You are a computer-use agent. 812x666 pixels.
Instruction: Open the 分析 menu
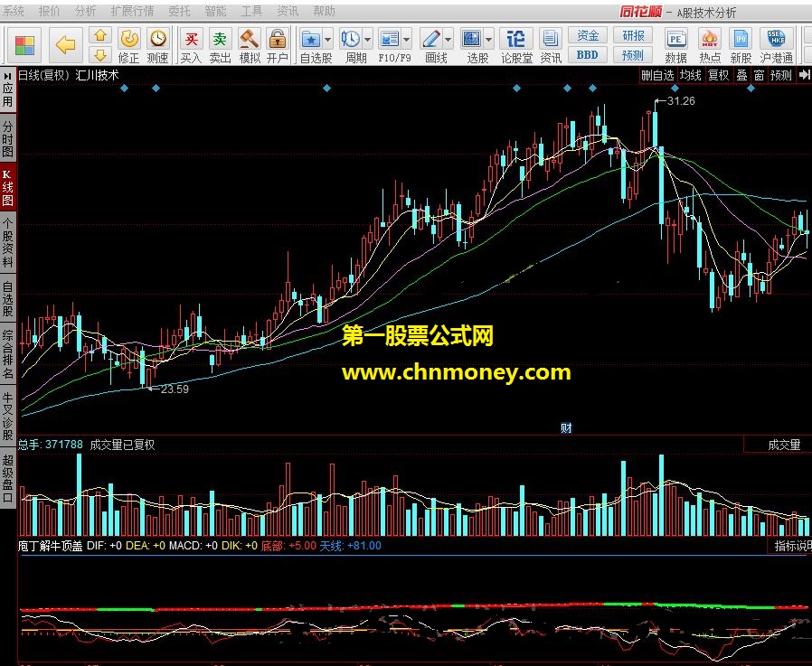tap(85, 12)
